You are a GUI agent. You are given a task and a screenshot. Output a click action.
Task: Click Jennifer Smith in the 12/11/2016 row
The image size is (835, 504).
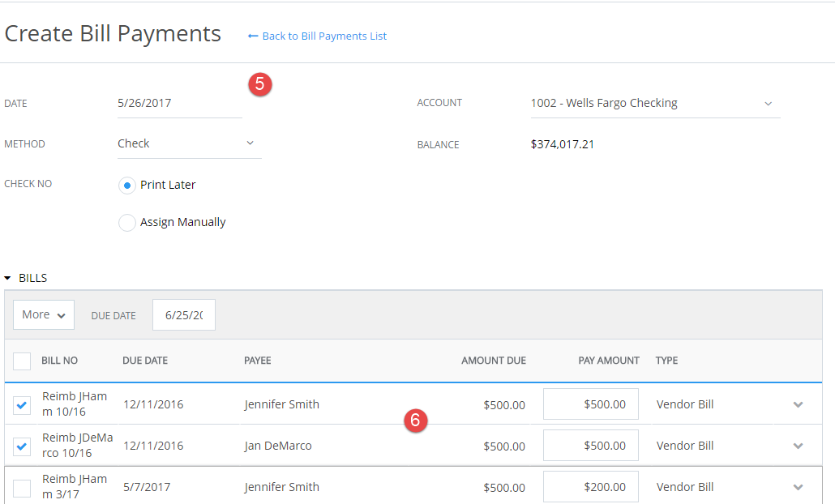click(x=281, y=404)
